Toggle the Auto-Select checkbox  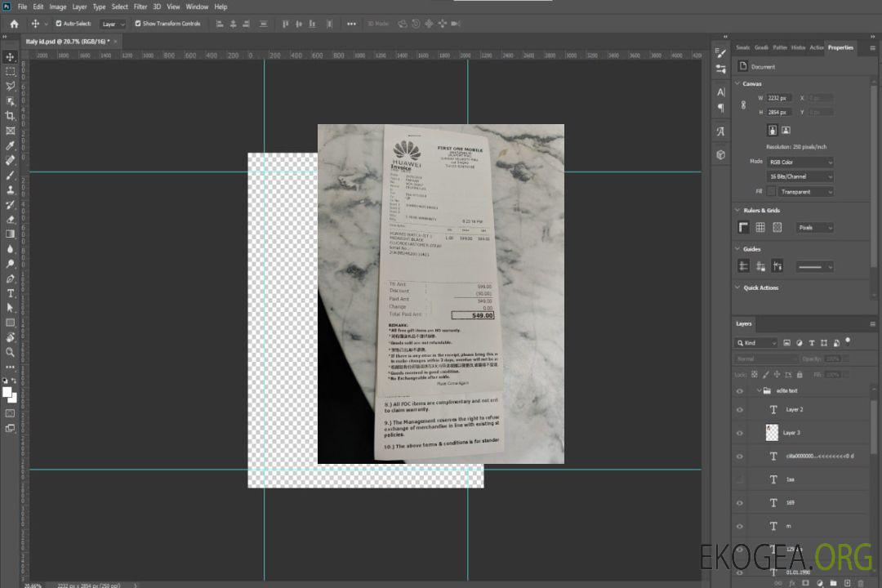[59, 24]
